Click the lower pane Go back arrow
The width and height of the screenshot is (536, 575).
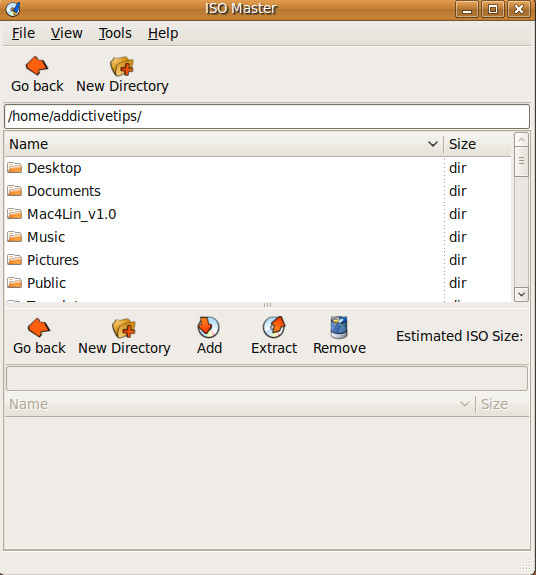tap(38, 327)
